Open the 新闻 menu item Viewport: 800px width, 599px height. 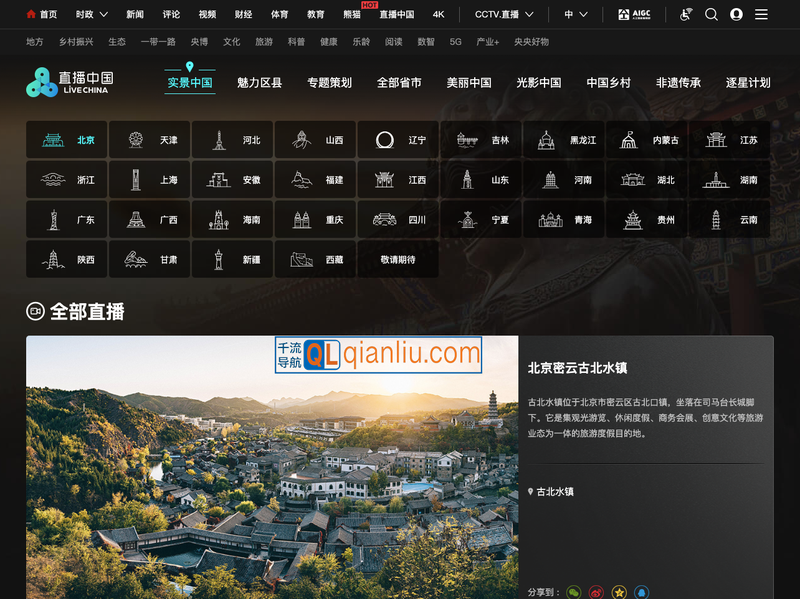pos(135,14)
